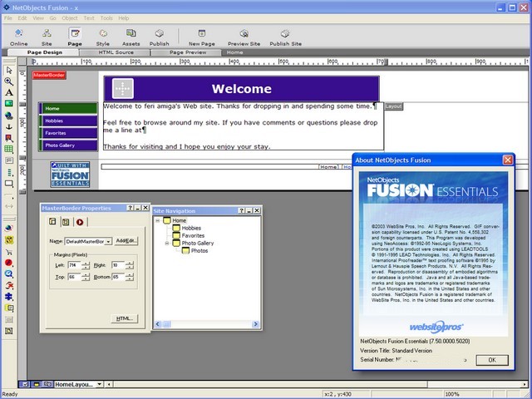Switch to HTML Source tab
This screenshot has height=399, width=532.
[116, 52]
